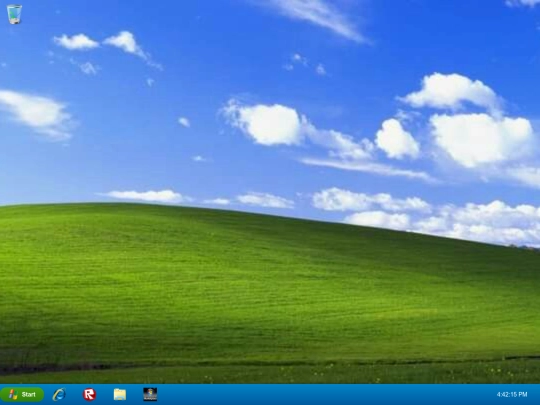This screenshot has width=540, height=405.
Task: Open the Roblox icon on taskbar
Action: 89,394
